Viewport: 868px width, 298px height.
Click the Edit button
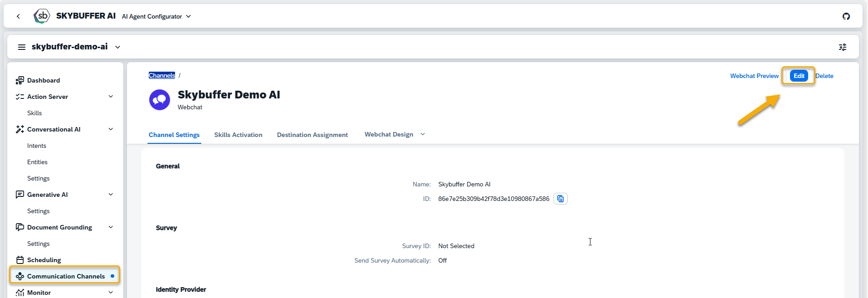coord(799,76)
